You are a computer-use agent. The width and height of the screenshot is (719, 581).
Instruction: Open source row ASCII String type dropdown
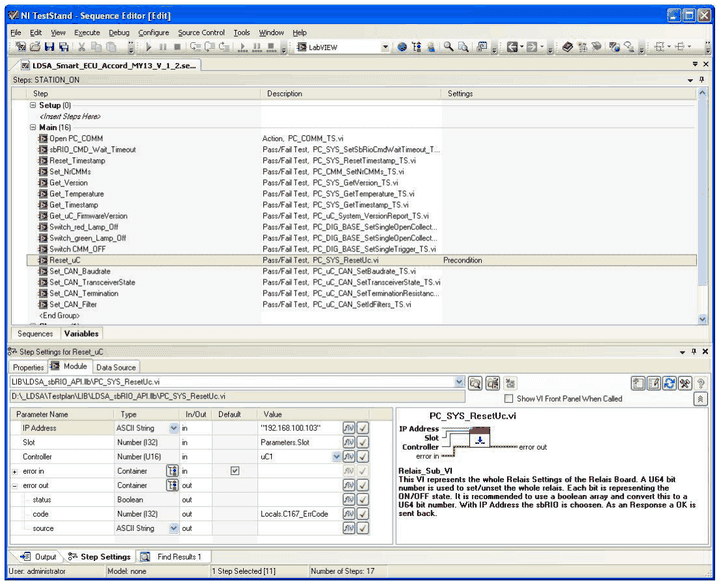click(x=173, y=528)
